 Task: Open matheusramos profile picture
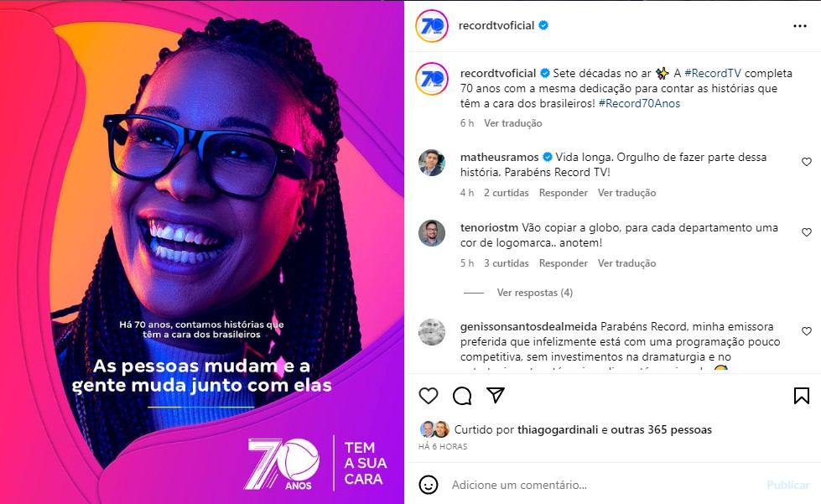pos(431,163)
